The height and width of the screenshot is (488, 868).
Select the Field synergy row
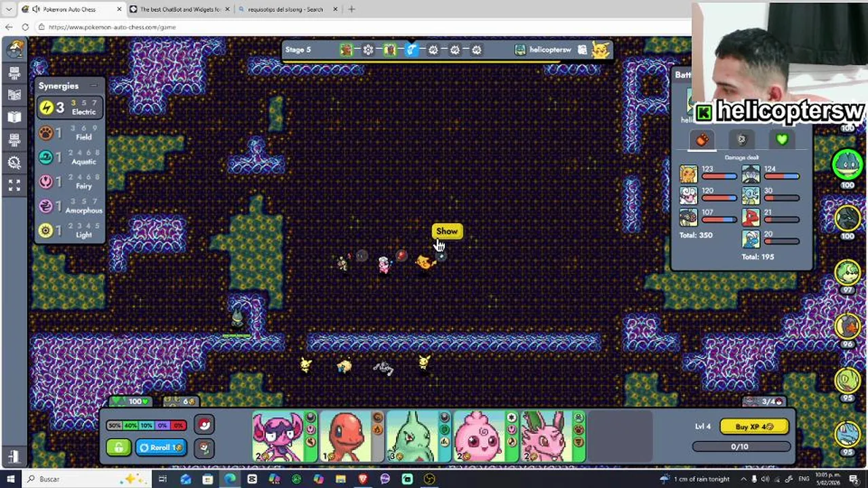[x=70, y=132]
